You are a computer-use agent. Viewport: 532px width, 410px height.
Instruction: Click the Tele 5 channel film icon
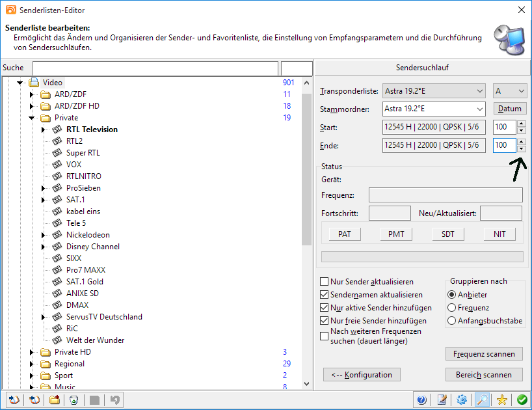click(x=57, y=223)
